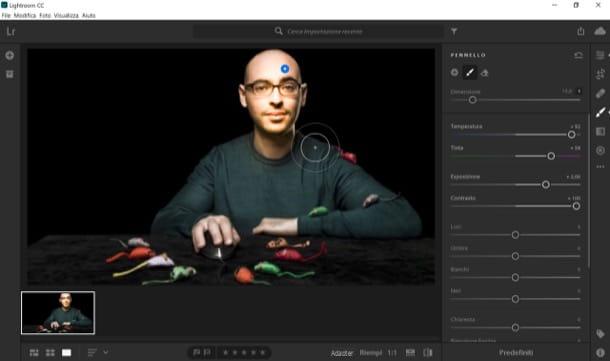Open the Edit sliders panel icon
This screenshot has width=610, height=361.
pos(600,55)
